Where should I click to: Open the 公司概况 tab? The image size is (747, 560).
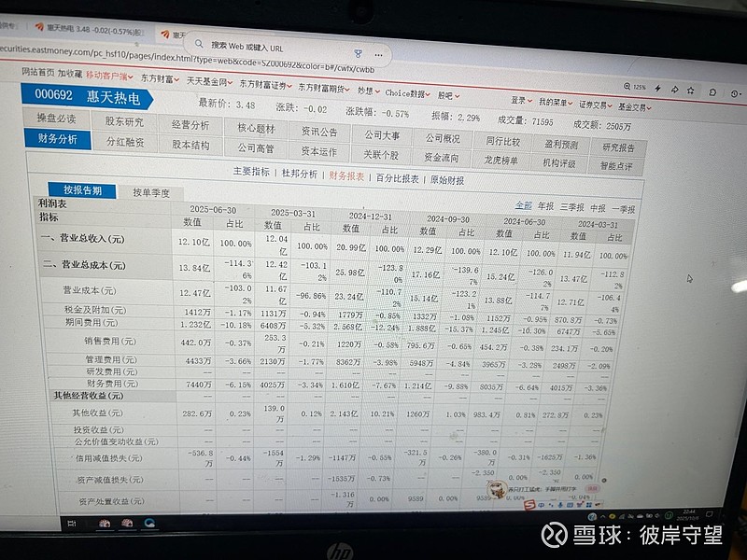click(443, 138)
